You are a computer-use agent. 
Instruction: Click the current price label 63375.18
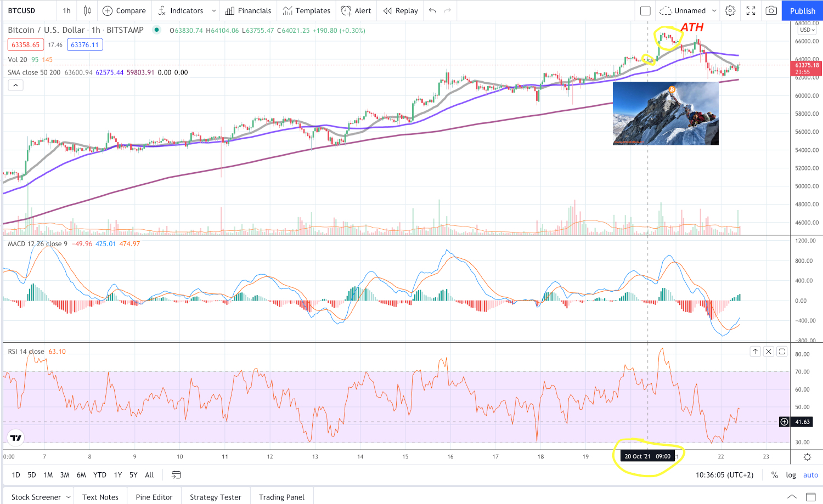(807, 69)
